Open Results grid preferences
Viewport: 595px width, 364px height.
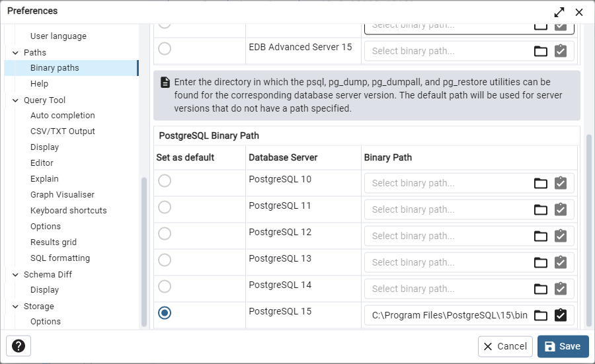point(54,242)
